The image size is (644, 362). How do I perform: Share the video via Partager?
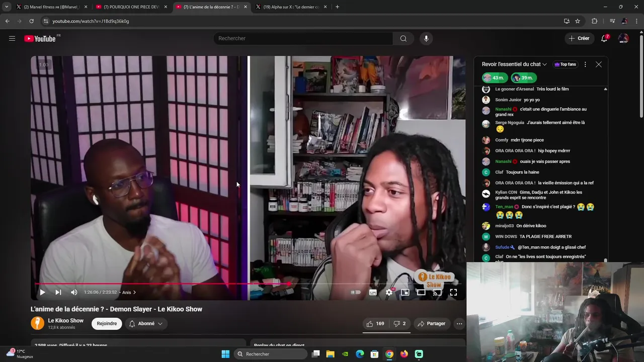point(432,324)
